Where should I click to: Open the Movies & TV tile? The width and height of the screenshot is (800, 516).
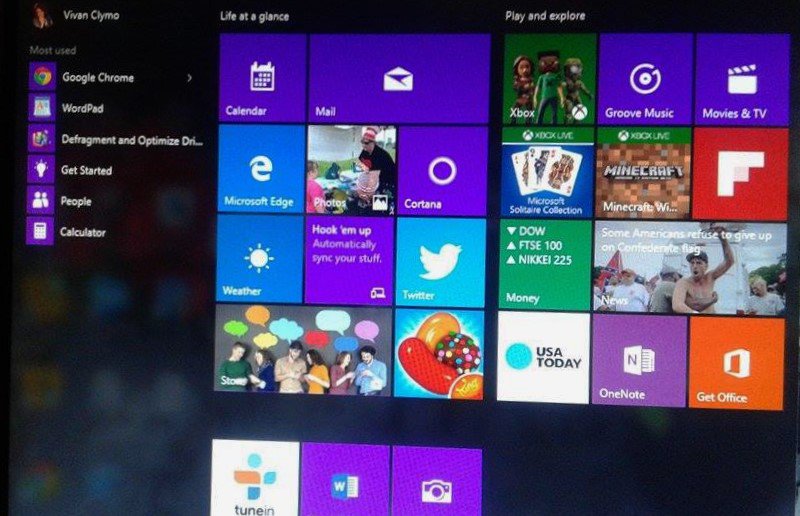[x=742, y=80]
